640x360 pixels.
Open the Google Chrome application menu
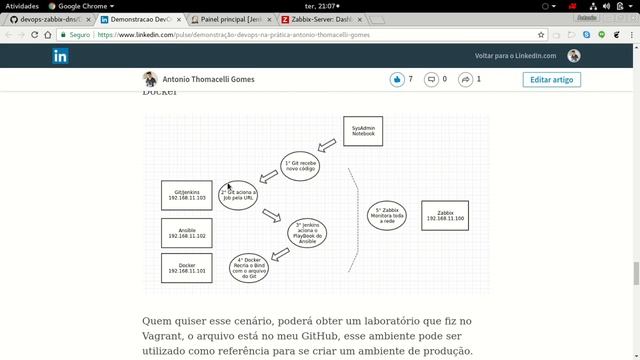(x=81, y=6)
